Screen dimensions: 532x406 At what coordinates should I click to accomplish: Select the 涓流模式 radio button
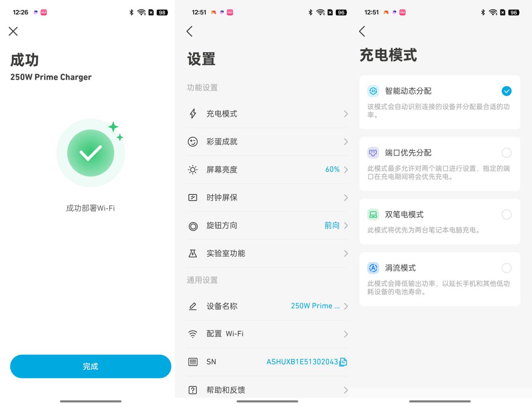pos(506,268)
